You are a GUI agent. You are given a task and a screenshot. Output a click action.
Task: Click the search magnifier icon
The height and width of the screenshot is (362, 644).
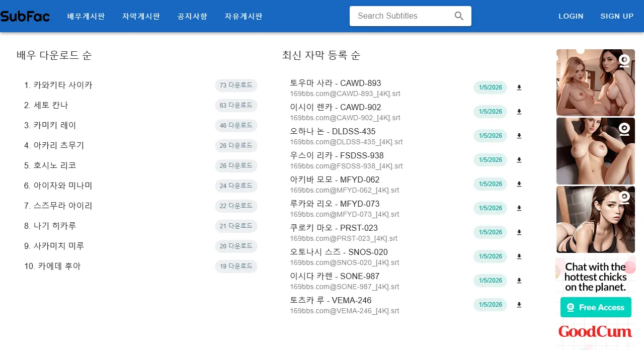tap(458, 16)
